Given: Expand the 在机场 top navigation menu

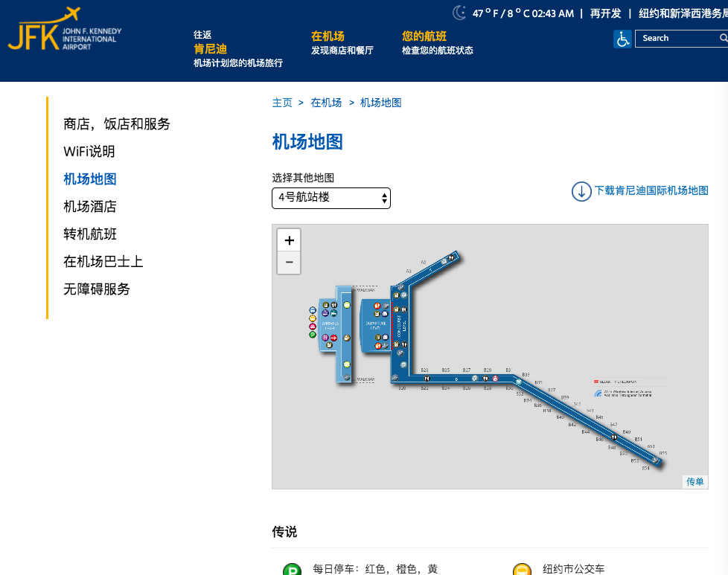Looking at the screenshot, I should (x=328, y=36).
